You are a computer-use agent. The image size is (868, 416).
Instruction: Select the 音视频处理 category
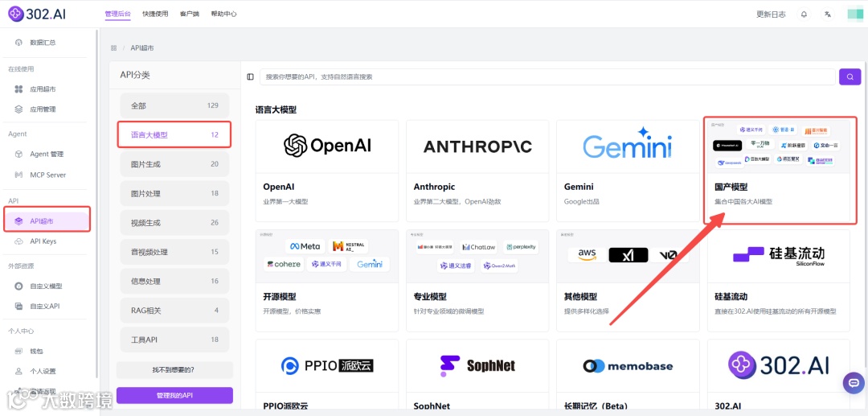pyautogui.click(x=174, y=252)
